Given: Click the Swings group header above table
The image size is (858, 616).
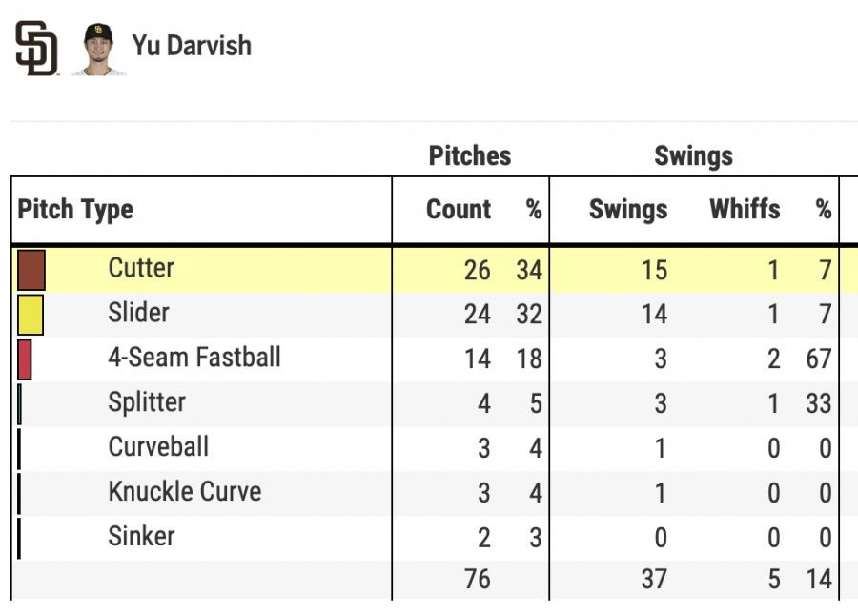Looking at the screenshot, I should 693,156.
